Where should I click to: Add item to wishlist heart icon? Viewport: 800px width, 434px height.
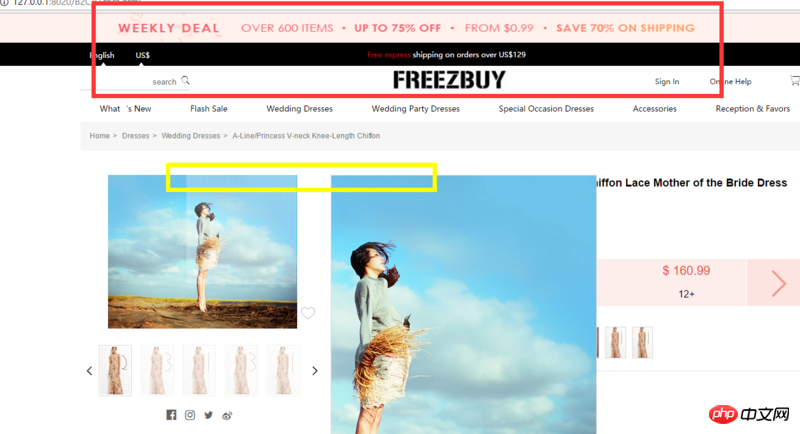308,313
